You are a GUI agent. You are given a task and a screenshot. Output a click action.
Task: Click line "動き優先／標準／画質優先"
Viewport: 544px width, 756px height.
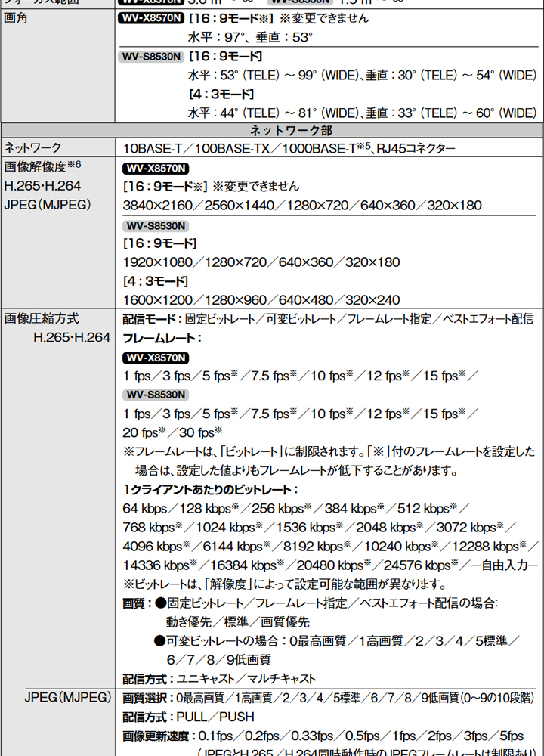(x=238, y=622)
